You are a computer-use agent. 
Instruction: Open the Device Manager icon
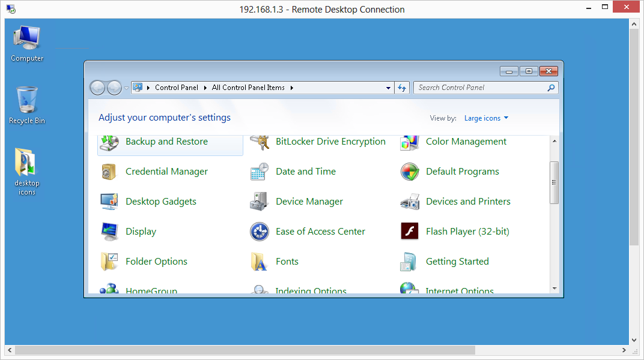click(x=259, y=202)
